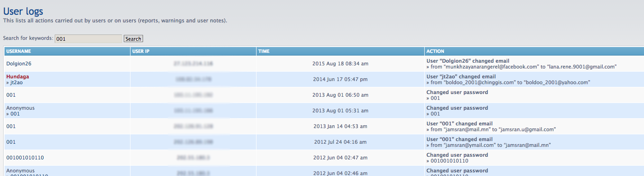Click the lana.rene.9001@gmail.com email change line
This screenshot has width=644, height=176.
coord(522,67)
